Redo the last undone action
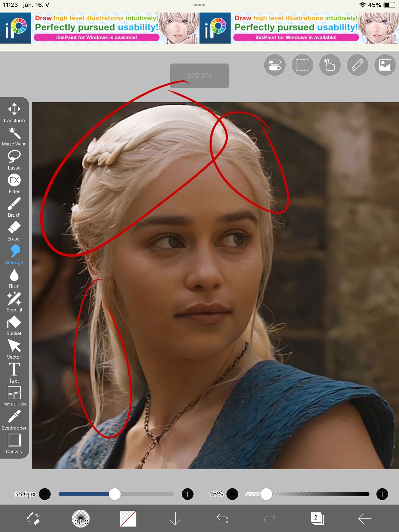The width and height of the screenshot is (399, 532). [x=270, y=519]
